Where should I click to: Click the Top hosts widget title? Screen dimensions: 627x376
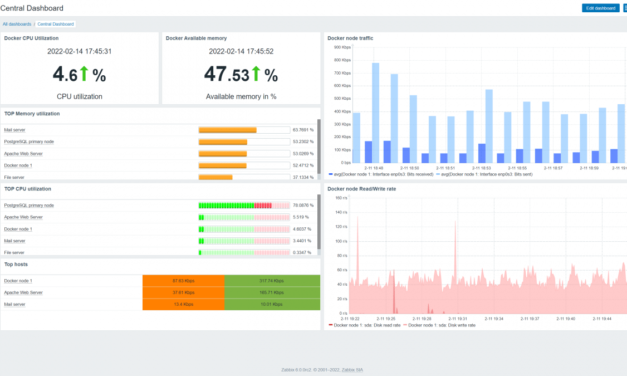coord(16,264)
